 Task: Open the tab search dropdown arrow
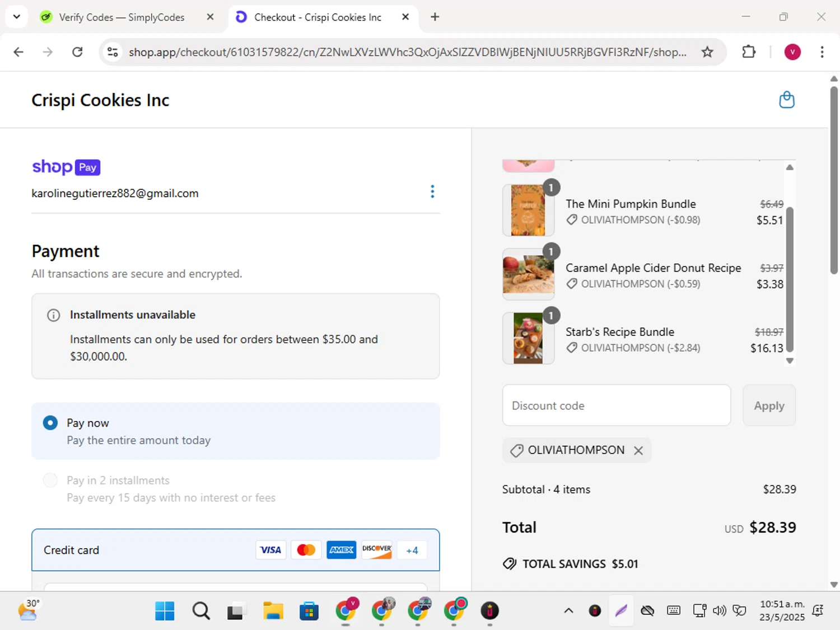point(17,17)
